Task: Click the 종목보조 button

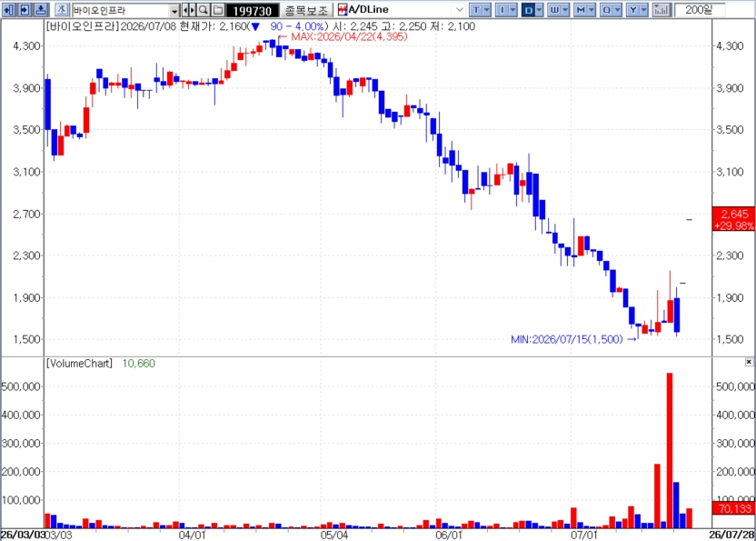Action: click(305, 10)
